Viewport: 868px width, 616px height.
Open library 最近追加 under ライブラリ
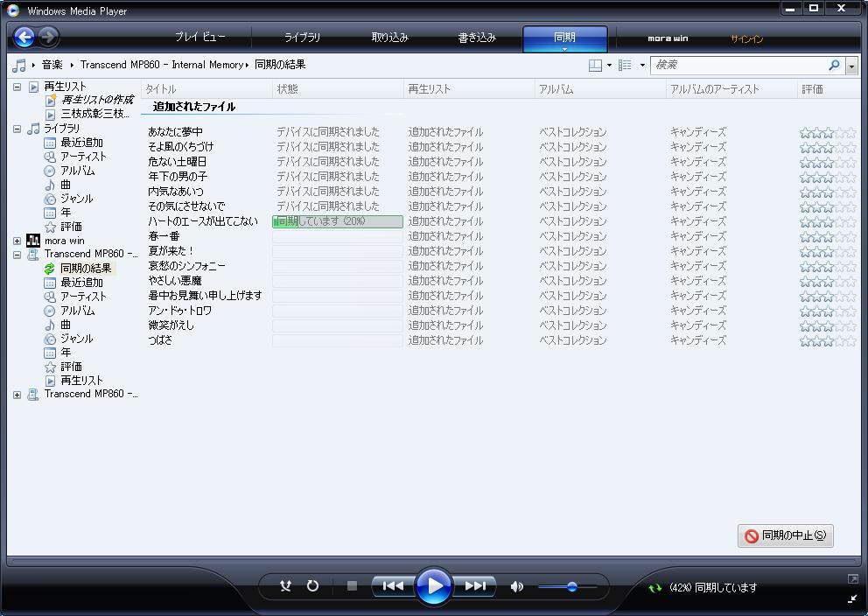pyautogui.click(x=81, y=143)
